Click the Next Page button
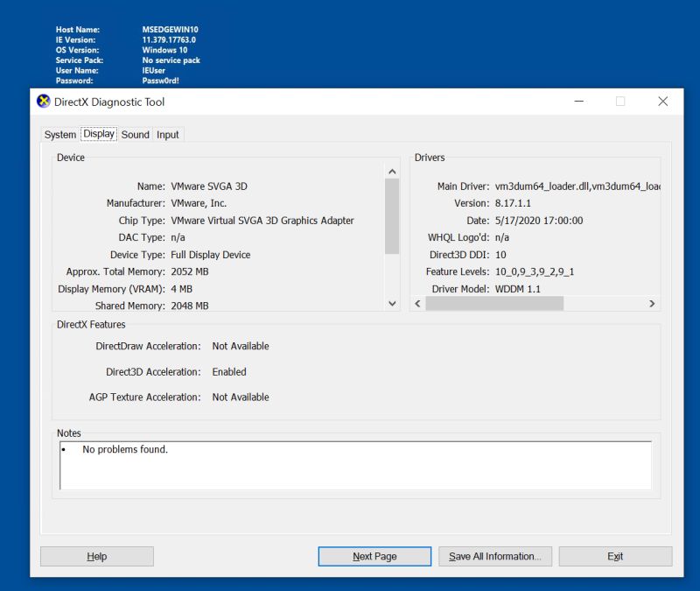 click(x=374, y=556)
